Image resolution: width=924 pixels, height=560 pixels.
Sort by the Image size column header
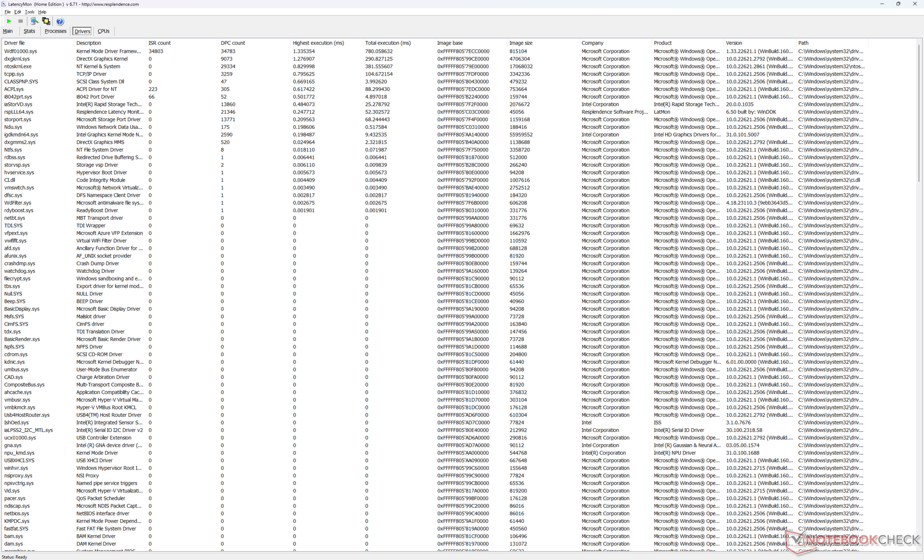click(543, 43)
